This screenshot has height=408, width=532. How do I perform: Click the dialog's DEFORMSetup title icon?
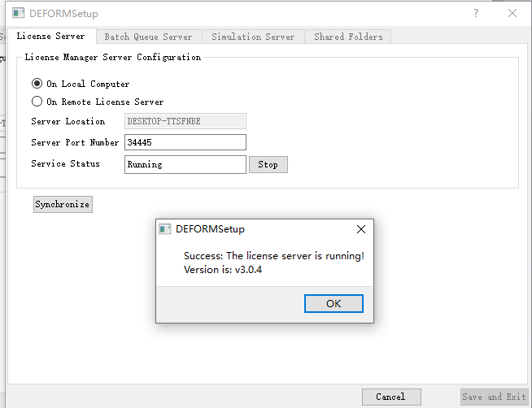click(164, 229)
